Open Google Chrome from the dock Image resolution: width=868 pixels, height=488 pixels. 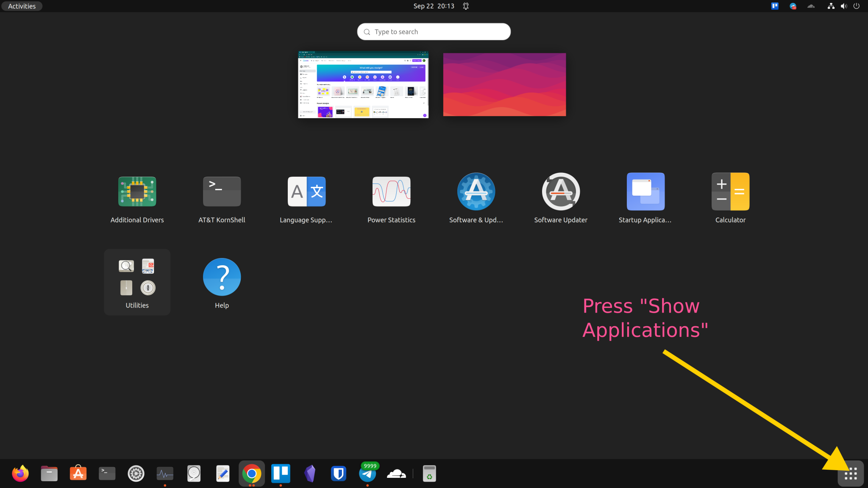252,473
